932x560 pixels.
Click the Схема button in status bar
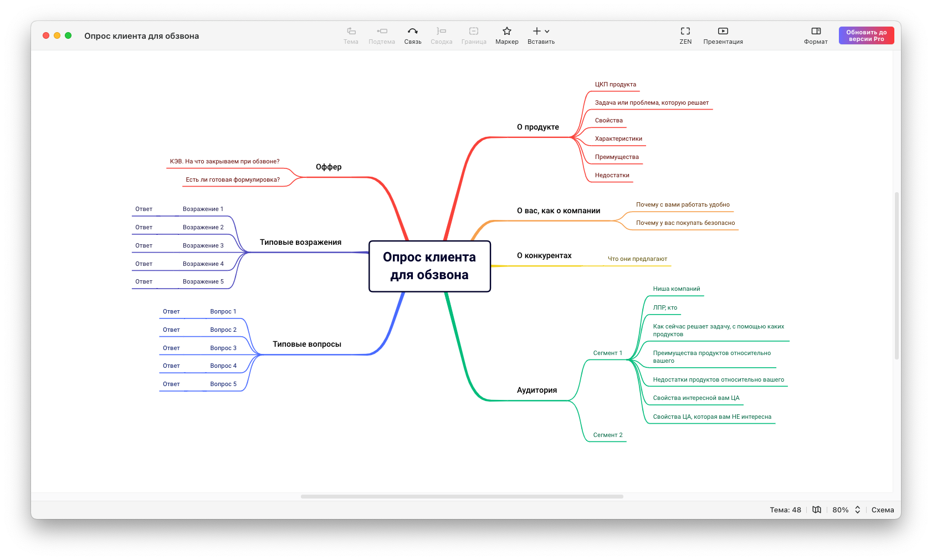coord(882,510)
